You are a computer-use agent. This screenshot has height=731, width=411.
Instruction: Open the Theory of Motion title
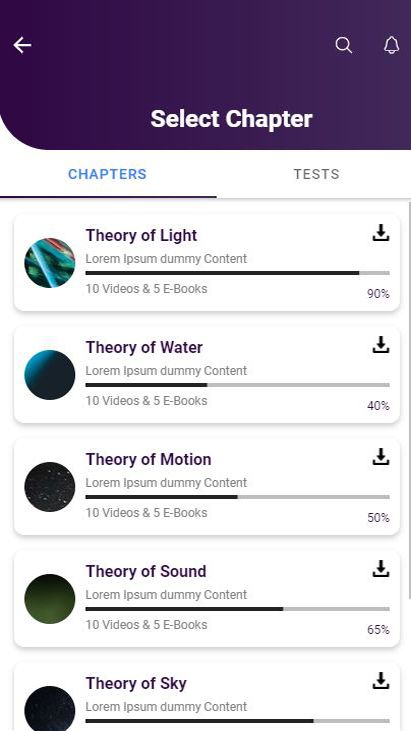coord(148,459)
